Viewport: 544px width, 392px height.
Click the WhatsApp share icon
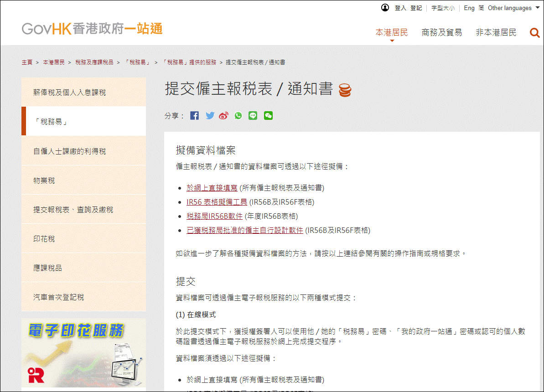point(238,116)
